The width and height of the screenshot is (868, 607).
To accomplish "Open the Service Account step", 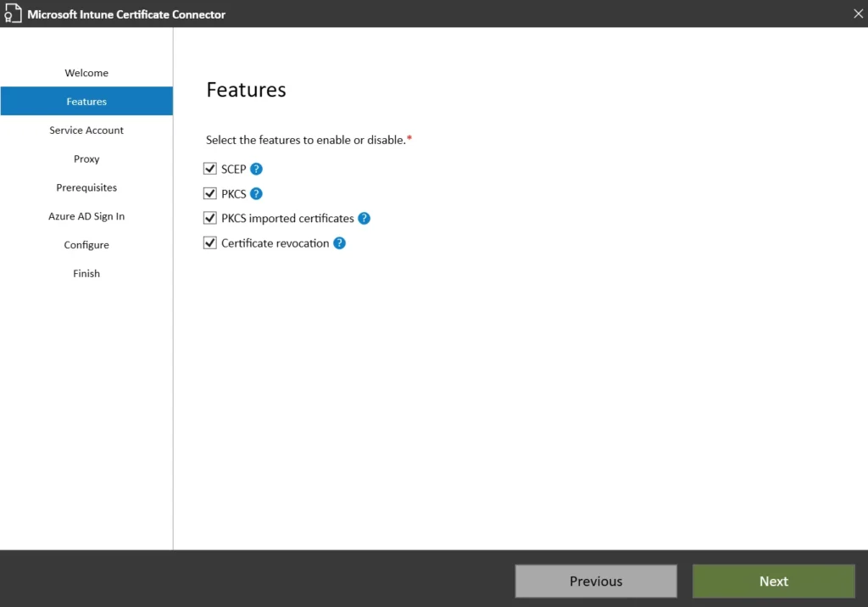I will tap(86, 131).
